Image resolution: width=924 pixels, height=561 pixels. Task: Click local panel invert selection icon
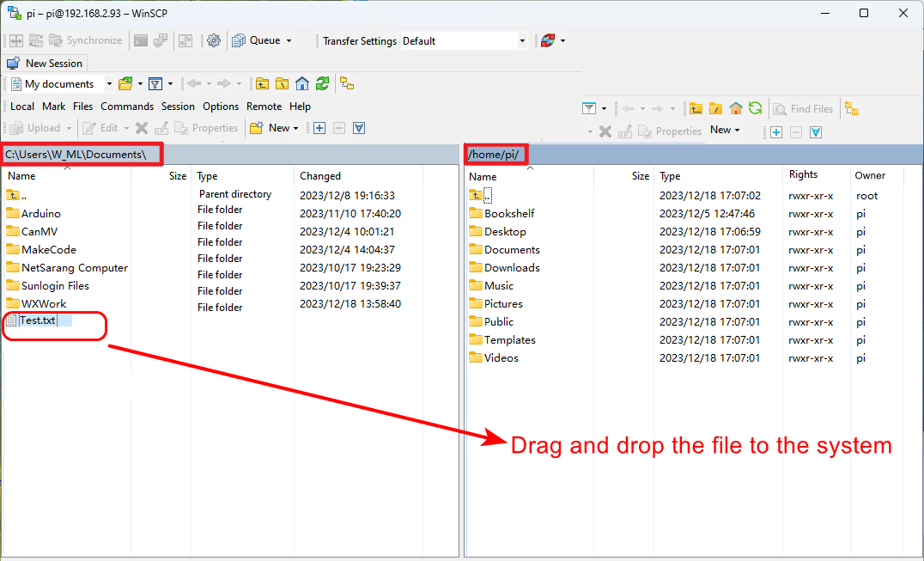(359, 128)
